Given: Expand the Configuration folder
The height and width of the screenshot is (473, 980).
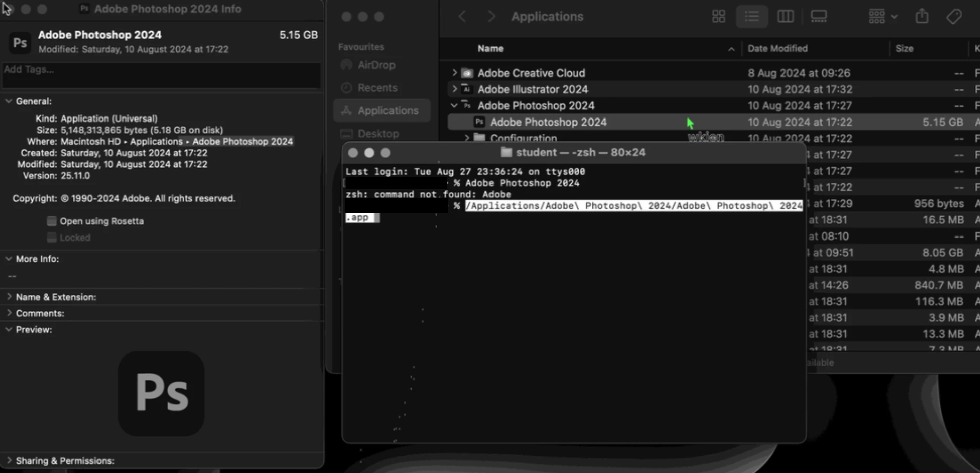Looking at the screenshot, I should 467,138.
